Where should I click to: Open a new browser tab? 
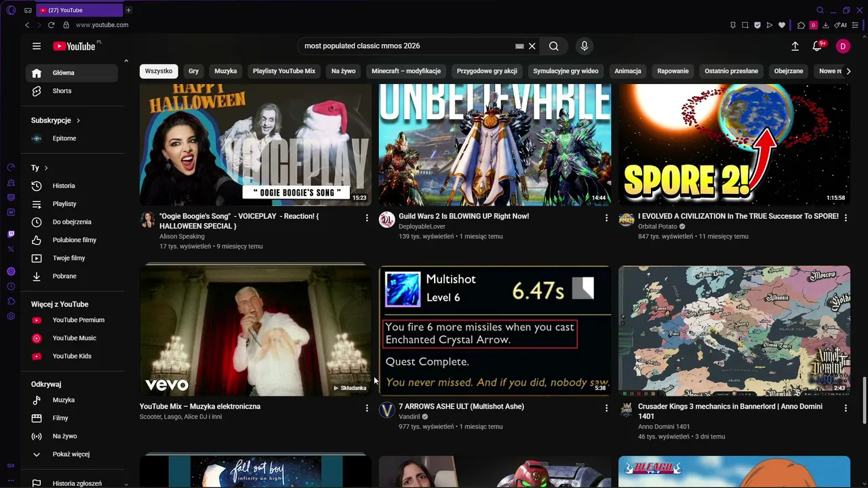[128, 10]
